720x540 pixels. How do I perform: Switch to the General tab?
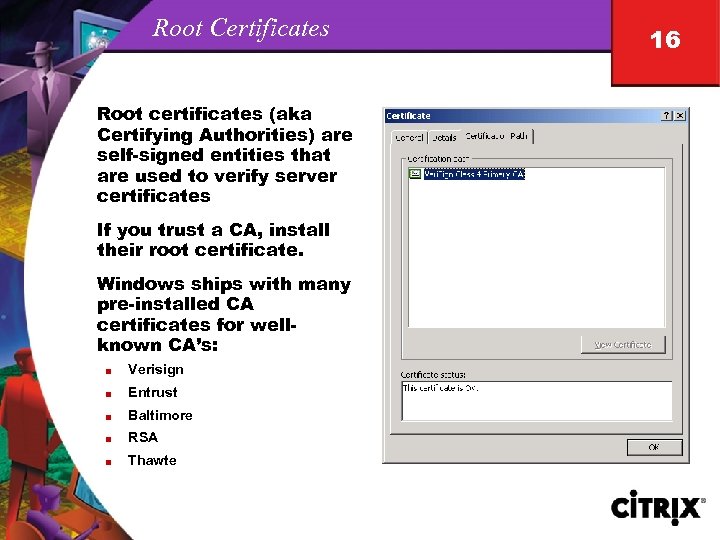pos(409,137)
